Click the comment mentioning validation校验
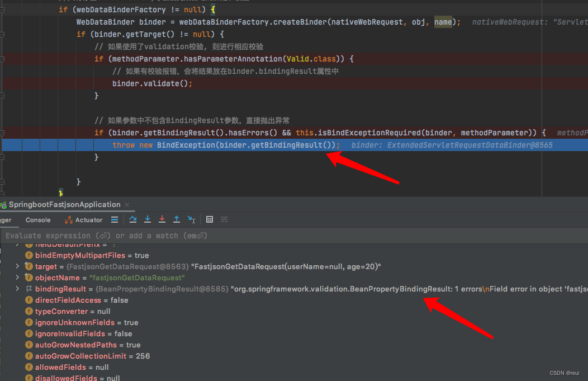The height and width of the screenshot is (381, 588). pos(179,46)
